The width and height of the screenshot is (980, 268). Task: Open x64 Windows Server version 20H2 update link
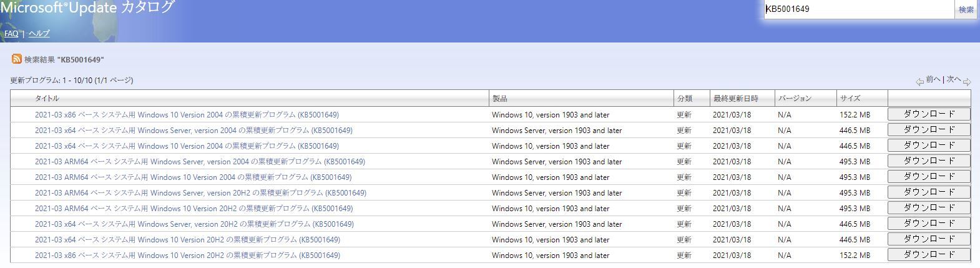(194, 224)
